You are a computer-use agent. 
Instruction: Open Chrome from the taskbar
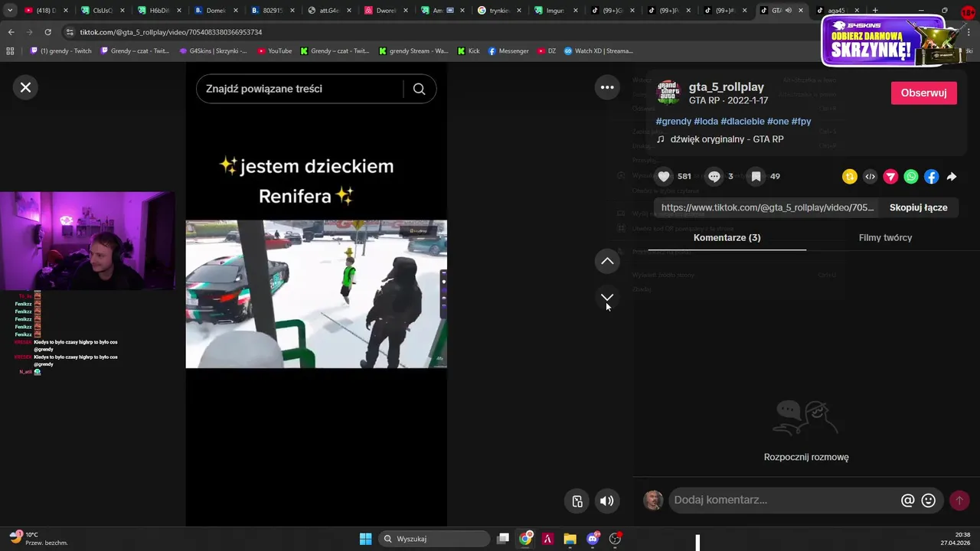[525, 539]
